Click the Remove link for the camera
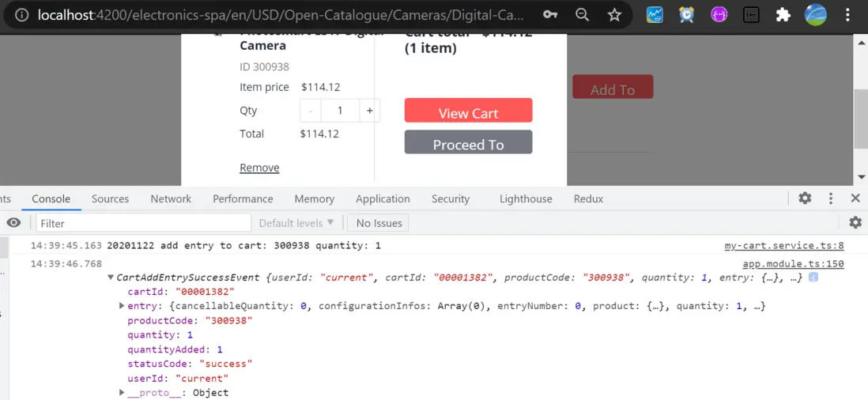 click(x=259, y=168)
